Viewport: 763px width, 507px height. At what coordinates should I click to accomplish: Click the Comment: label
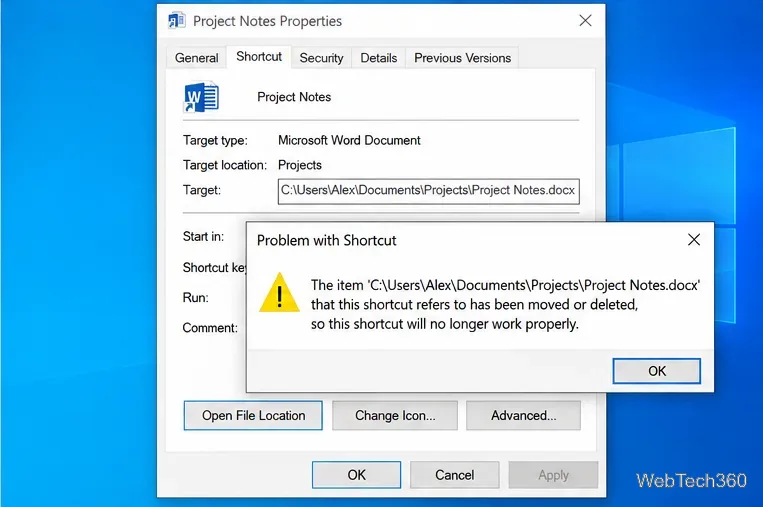point(210,328)
